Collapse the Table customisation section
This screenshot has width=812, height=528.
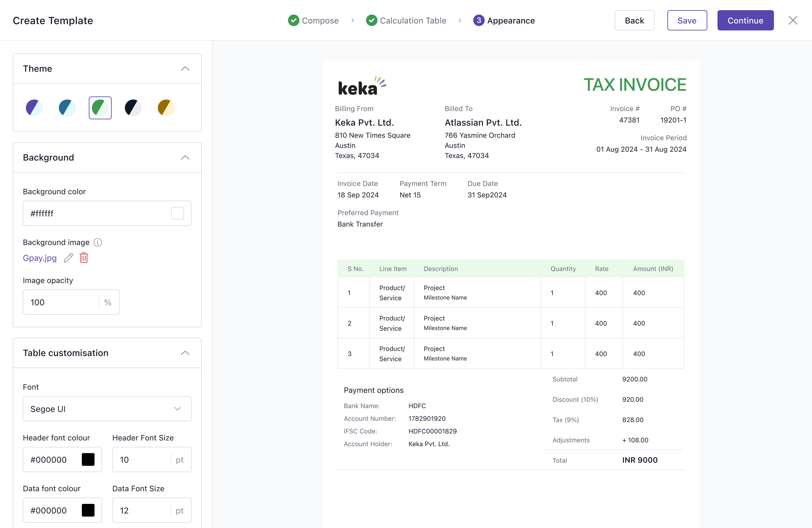point(185,353)
